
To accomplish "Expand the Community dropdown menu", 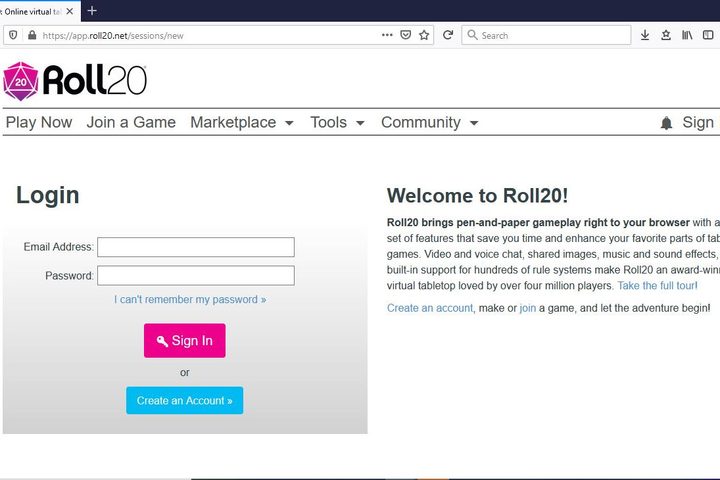I will click(429, 122).
